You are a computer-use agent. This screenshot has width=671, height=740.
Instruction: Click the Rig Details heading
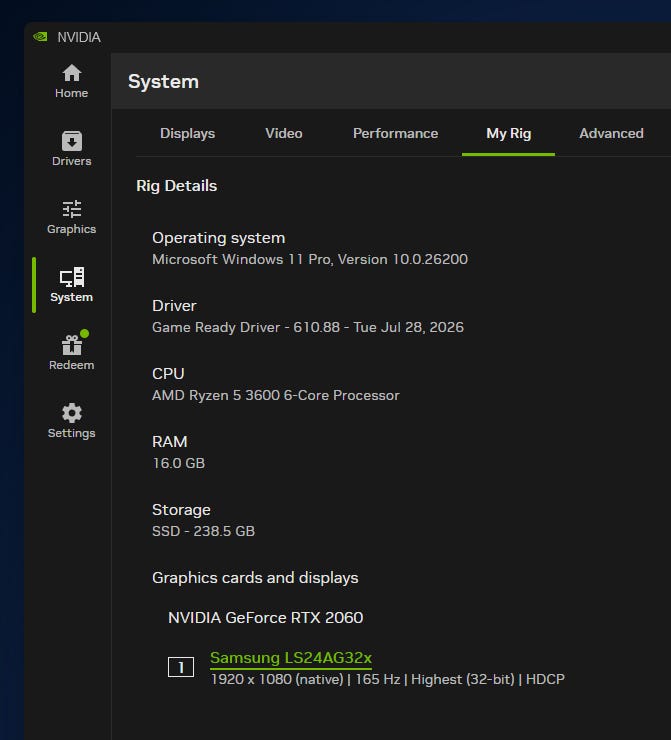point(176,186)
